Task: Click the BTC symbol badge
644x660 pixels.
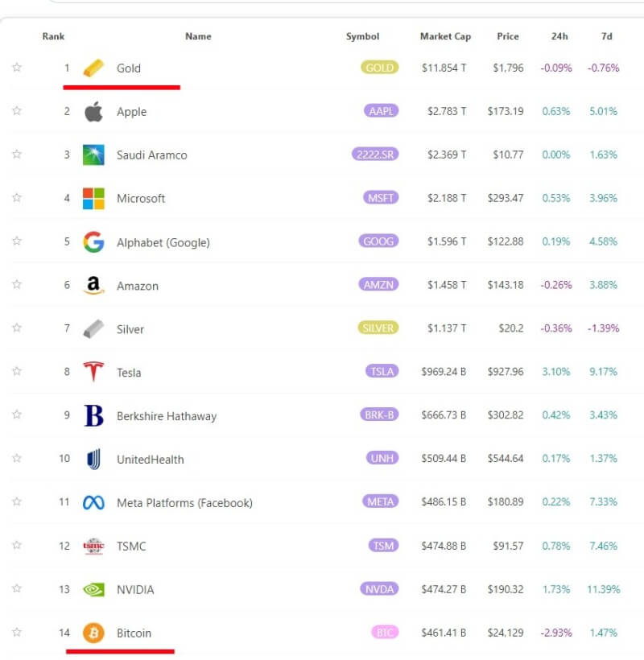Action: pyautogui.click(x=385, y=632)
